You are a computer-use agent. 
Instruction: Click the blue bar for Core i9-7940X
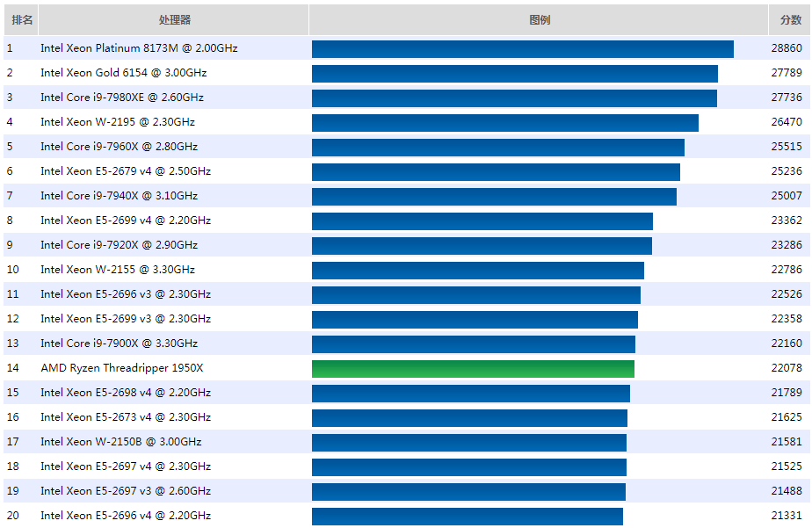point(494,197)
